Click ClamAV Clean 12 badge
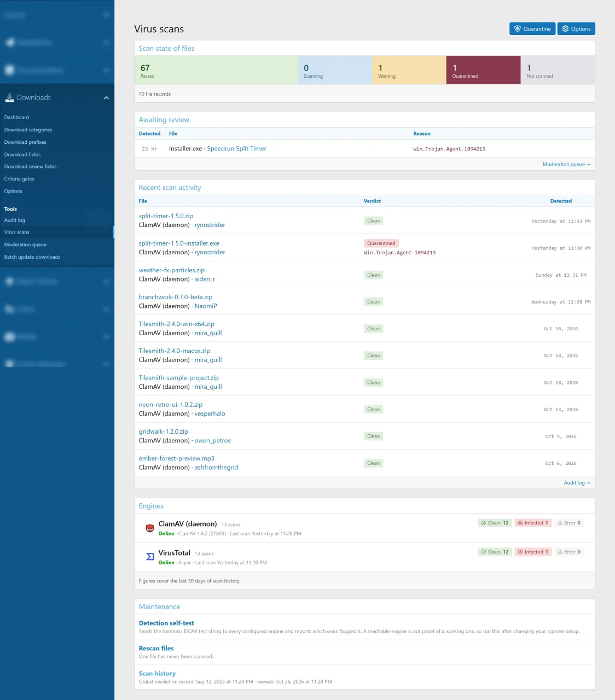Image resolution: width=615 pixels, height=700 pixels. (x=495, y=523)
